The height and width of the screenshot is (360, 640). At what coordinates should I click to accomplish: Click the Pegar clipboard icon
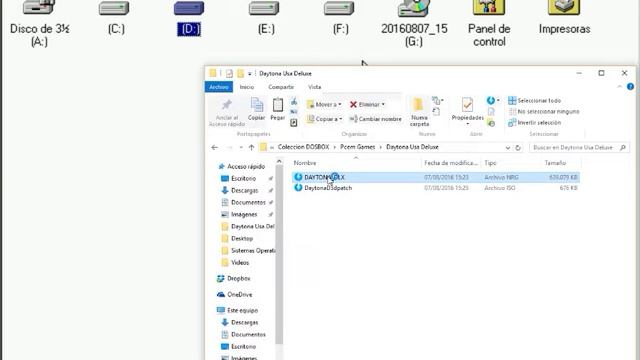278,104
